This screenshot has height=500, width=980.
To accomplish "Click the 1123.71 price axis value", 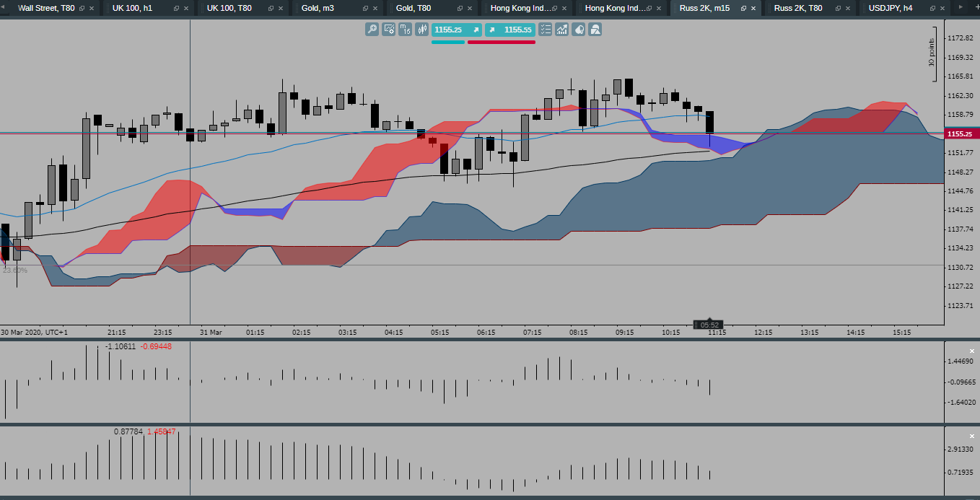I will coord(962,305).
